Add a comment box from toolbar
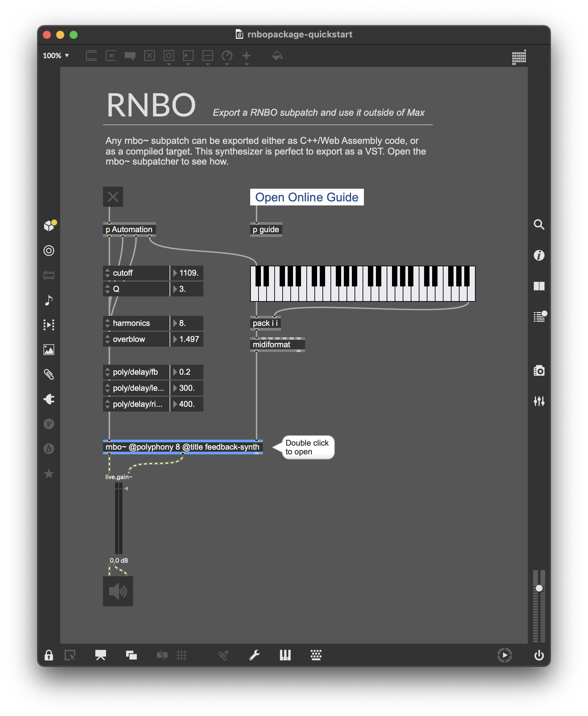 tap(130, 56)
